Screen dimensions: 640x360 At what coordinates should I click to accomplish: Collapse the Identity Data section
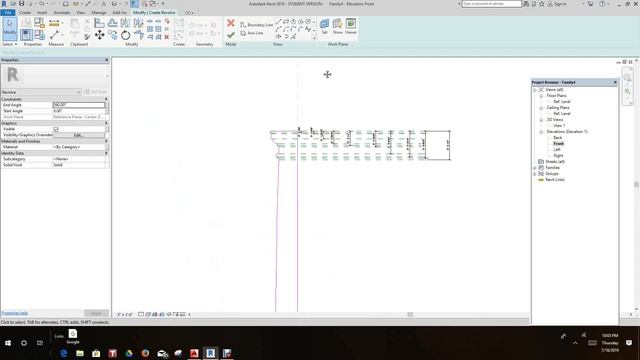click(x=107, y=153)
